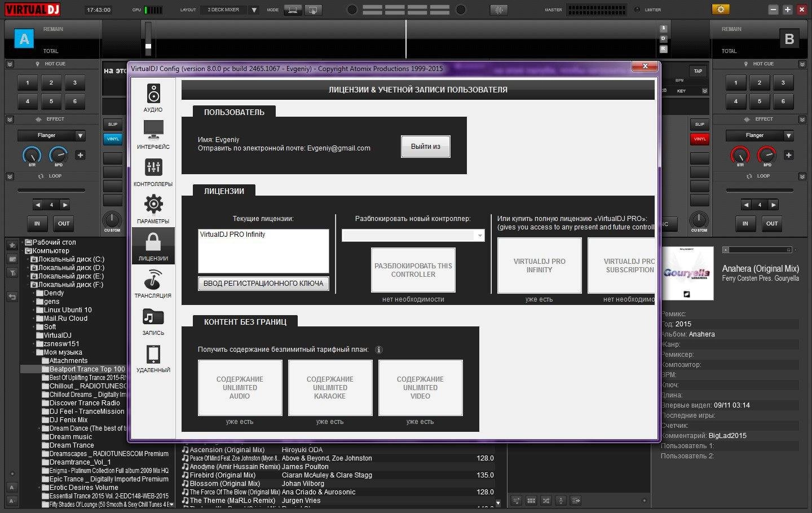The width and height of the screenshot is (812, 513).
Task: Click the yellow settings gear button
Action: coord(721,9)
